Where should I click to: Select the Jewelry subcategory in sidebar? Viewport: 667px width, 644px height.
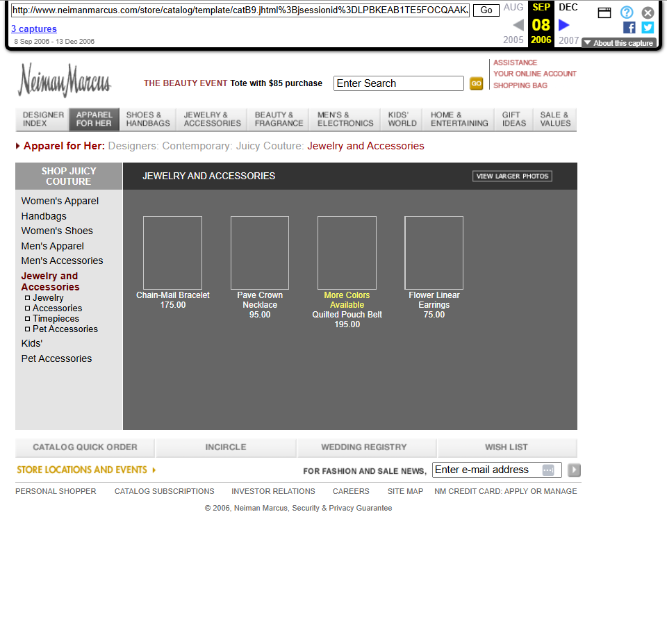point(48,298)
